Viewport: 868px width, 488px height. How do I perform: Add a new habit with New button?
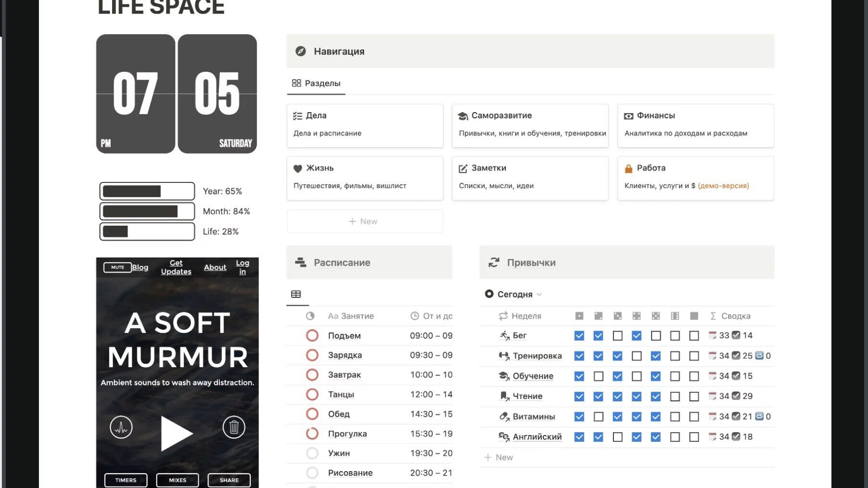499,457
